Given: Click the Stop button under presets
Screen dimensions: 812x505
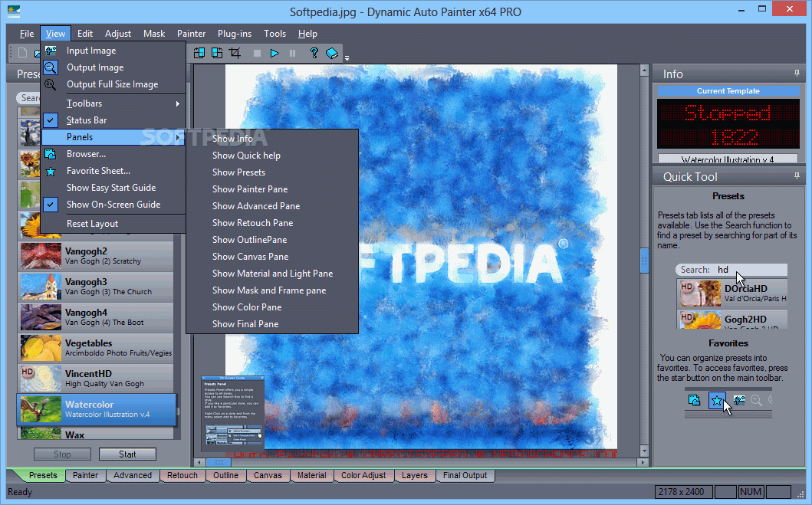Looking at the screenshot, I should [x=62, y=454].
